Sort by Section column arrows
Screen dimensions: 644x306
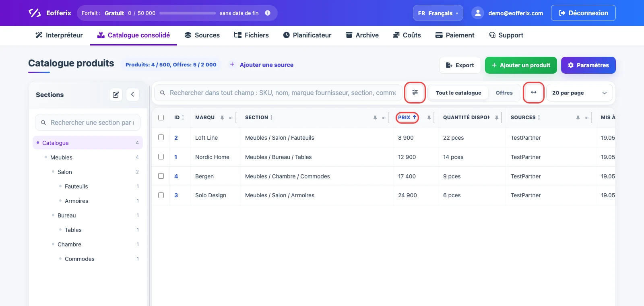(x=271, y=118)
